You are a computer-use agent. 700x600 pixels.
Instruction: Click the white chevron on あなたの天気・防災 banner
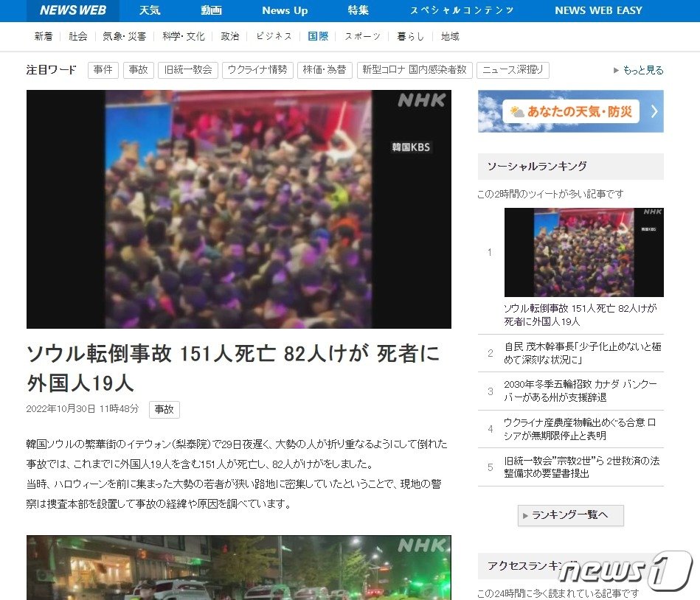654,109
